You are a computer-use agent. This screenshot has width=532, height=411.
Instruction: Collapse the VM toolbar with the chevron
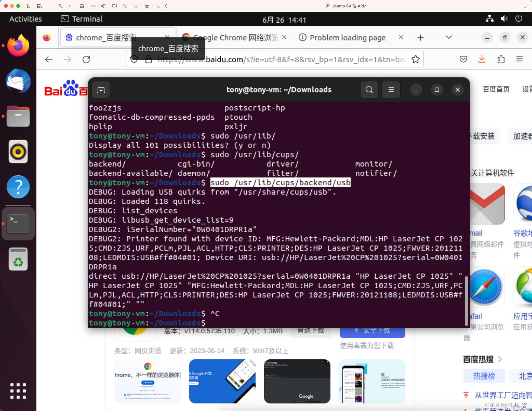pyautogui.click(x=166, y=6)
